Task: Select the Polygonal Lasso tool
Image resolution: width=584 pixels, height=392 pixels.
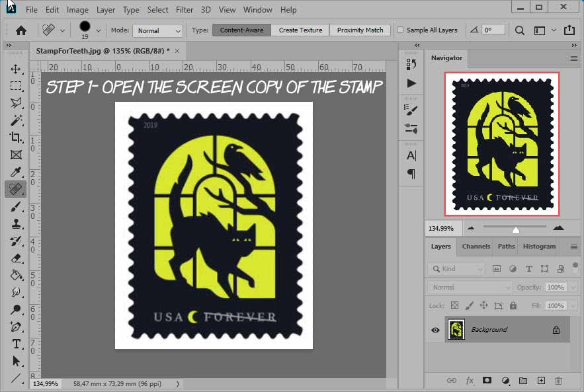Action: (x=16, y=103)
